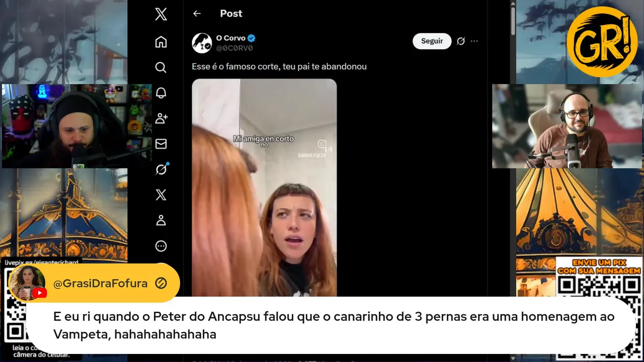Open the Explore search icon
Viewport: 644px width, 362px height.
pos(161,67)
